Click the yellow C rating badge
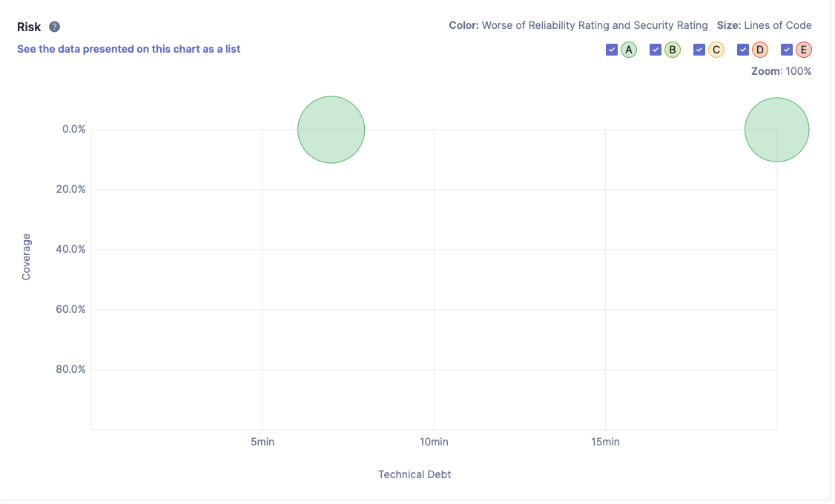Image resolution: width=835 pixels, height=504 pixels. coord(716,50)
